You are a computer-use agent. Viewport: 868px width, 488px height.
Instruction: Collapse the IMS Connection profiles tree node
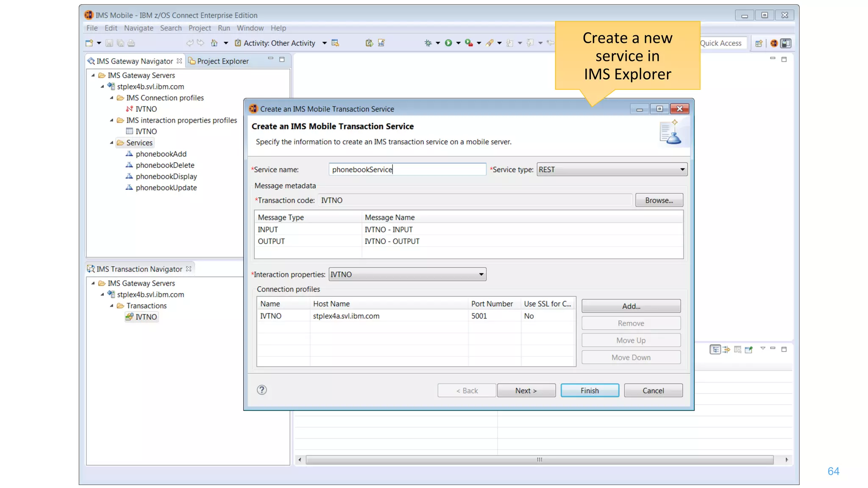point(112,97)
